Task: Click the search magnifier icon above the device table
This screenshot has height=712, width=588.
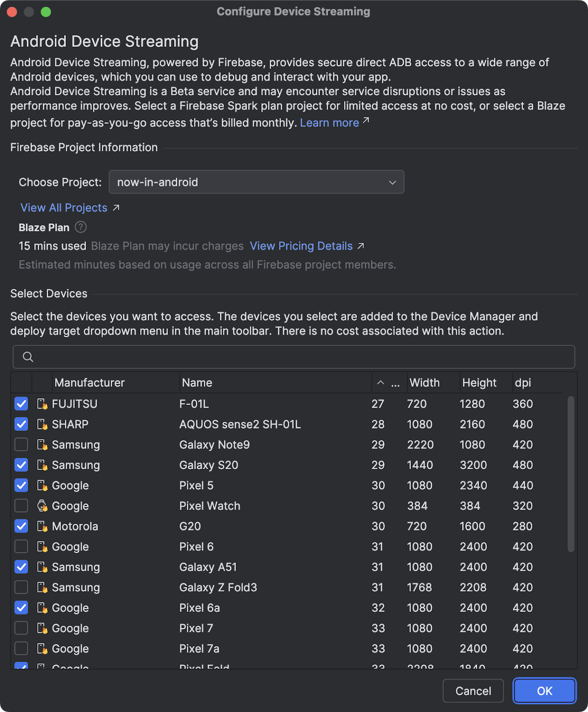Action: pos(28,357)
